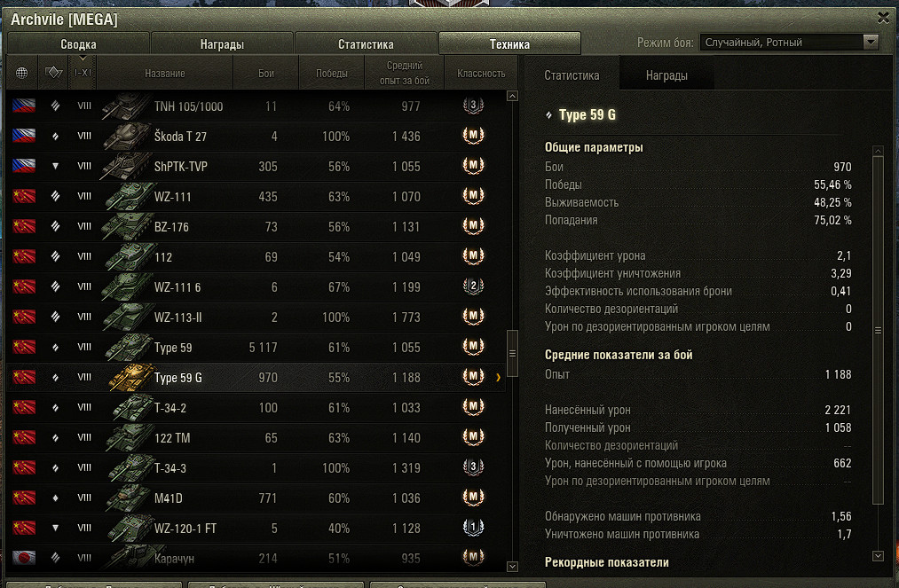Click Japanese flag icon in Карачун row
The image size is (899, 588).
24,558
